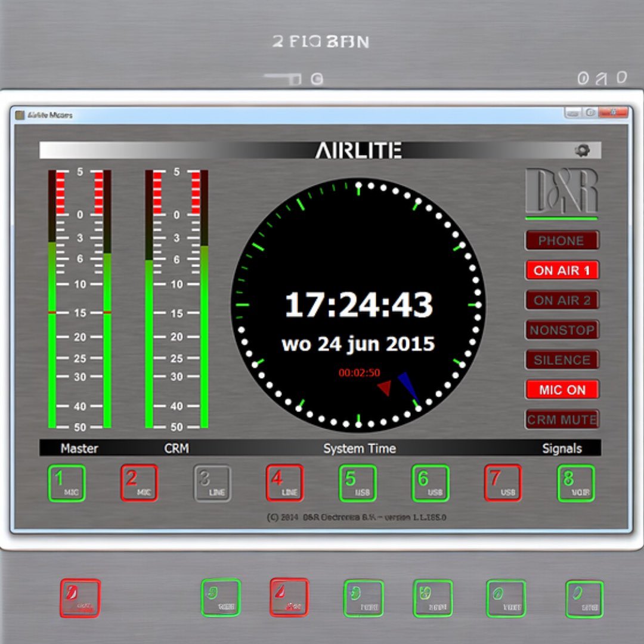Viewport: 644px width, 644px height.
Task: Select channel 6 USB button
Action: click(431, 483)
